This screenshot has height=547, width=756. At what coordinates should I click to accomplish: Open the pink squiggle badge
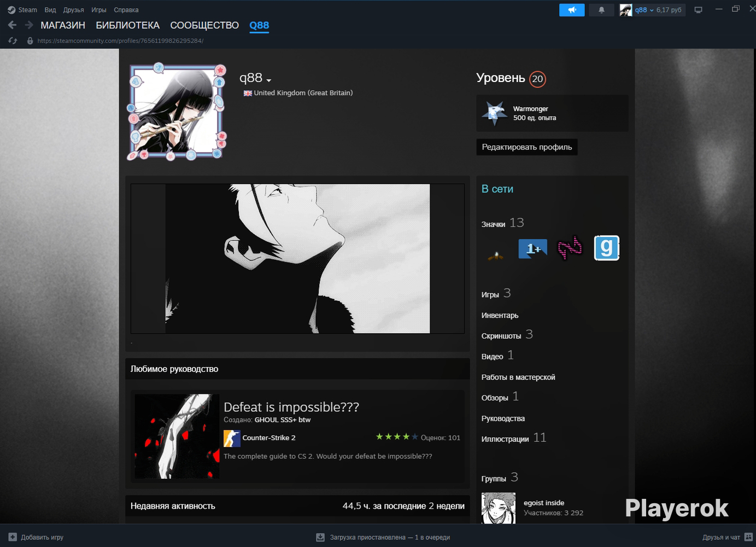[570, 248]
